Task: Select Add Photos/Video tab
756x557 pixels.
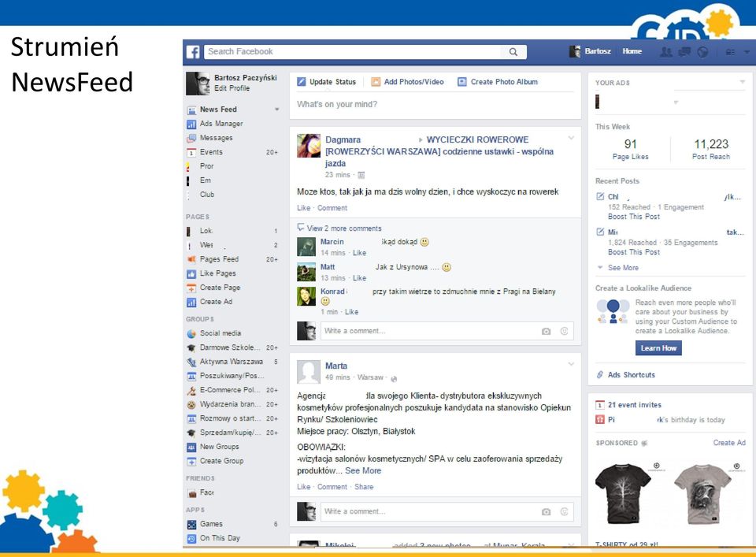Action: 407,82
